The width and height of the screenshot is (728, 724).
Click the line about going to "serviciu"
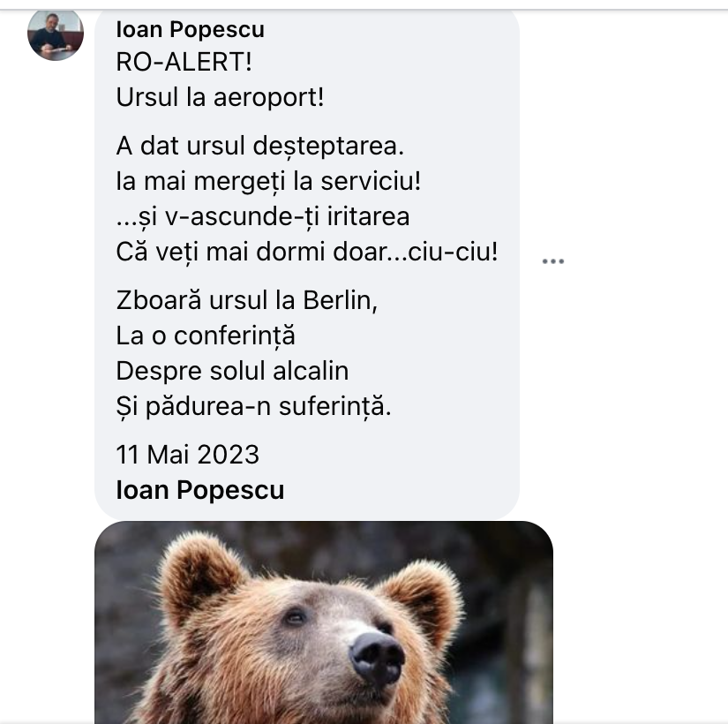tap(268, 182)
